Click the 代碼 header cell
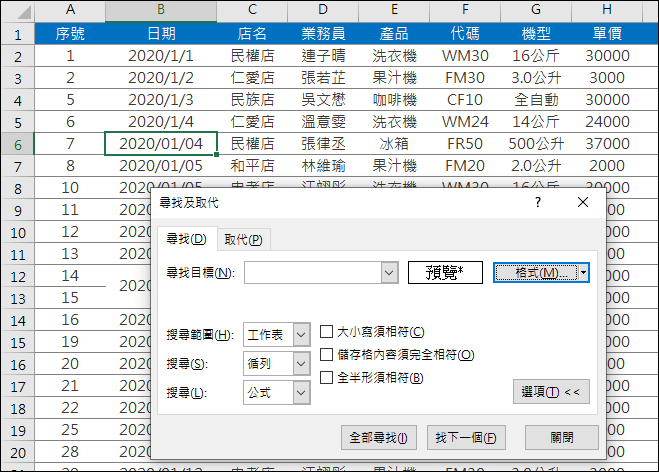 click(x=465, y=34)
